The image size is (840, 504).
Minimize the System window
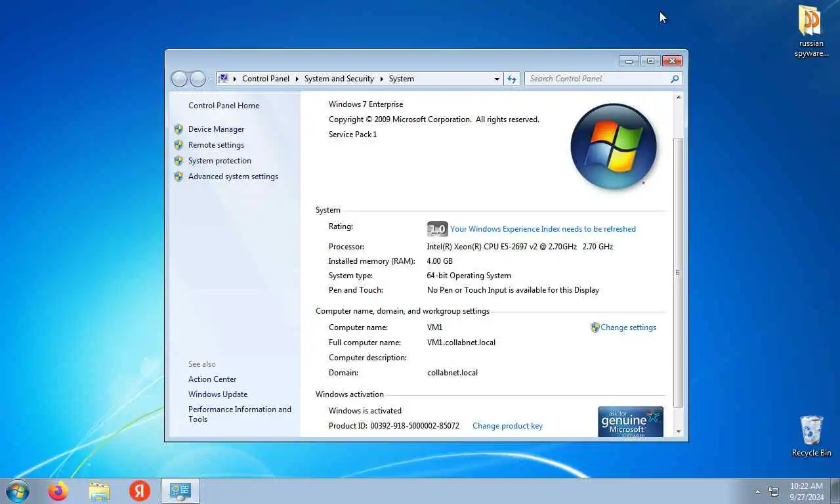629,61
